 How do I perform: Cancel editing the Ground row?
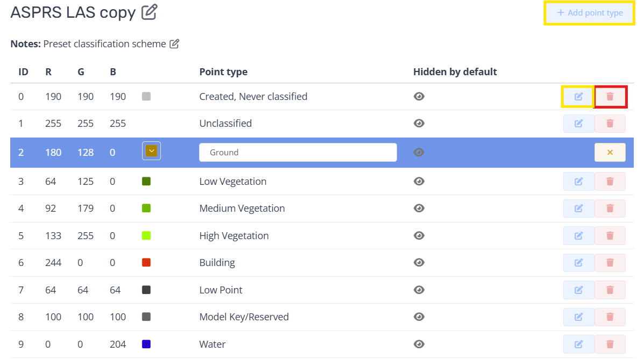(x=610, y=152)
